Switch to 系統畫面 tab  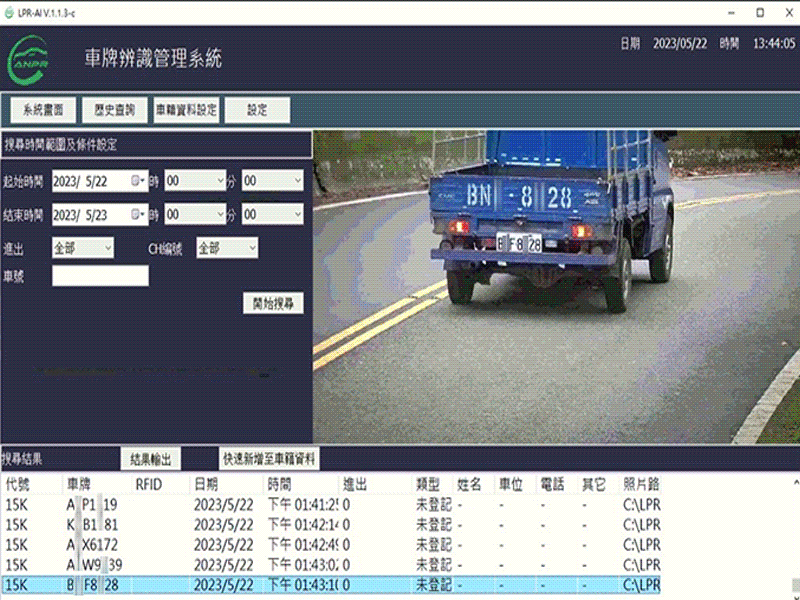coord(43,110)
